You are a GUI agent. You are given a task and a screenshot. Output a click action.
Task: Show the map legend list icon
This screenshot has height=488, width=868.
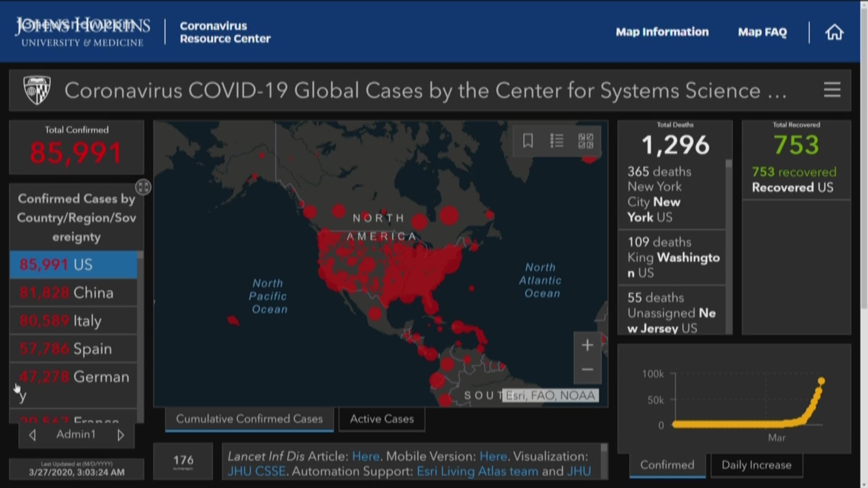point(557,141)
